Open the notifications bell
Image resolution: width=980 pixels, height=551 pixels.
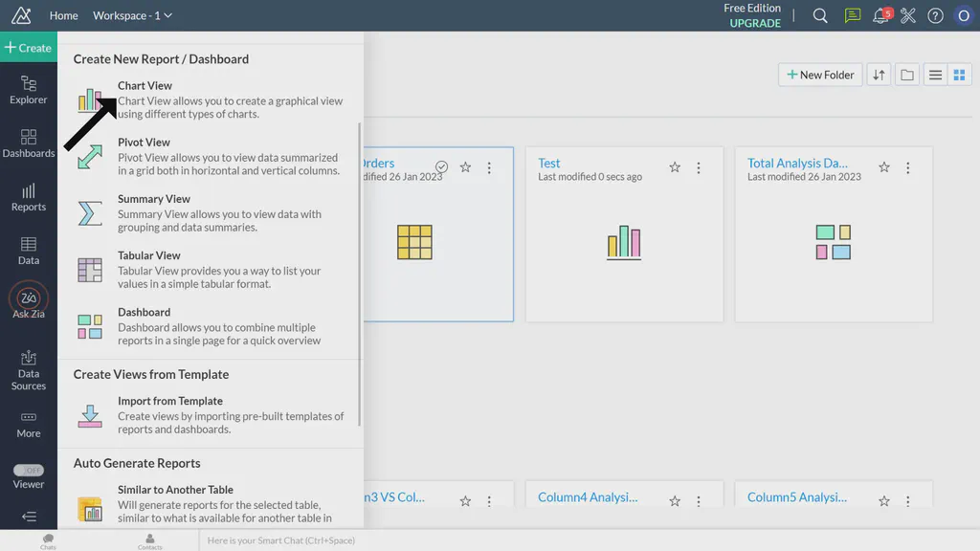tap(880, 15)
